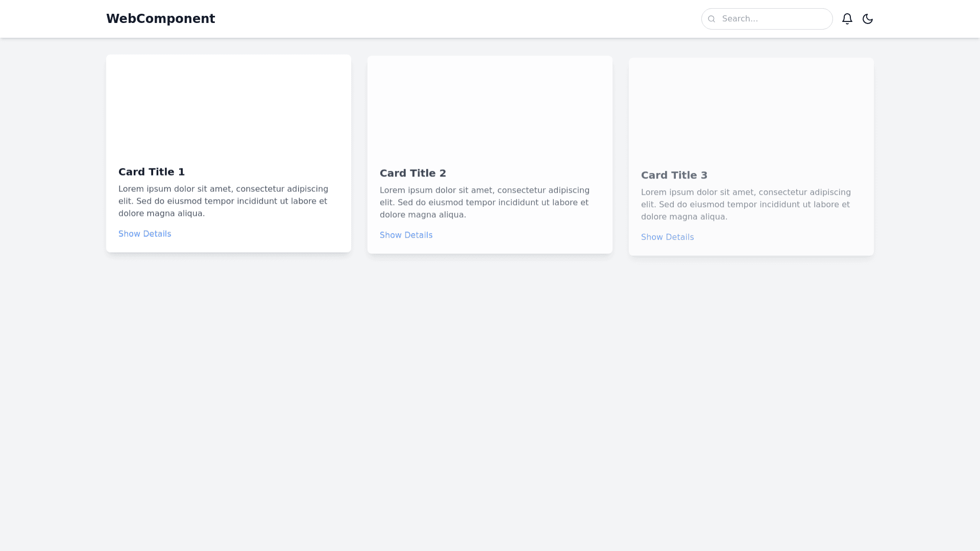The width and height of the screenshot is (980, 551).
Task: Click the search magnifier icon
Action: [712, 19]
